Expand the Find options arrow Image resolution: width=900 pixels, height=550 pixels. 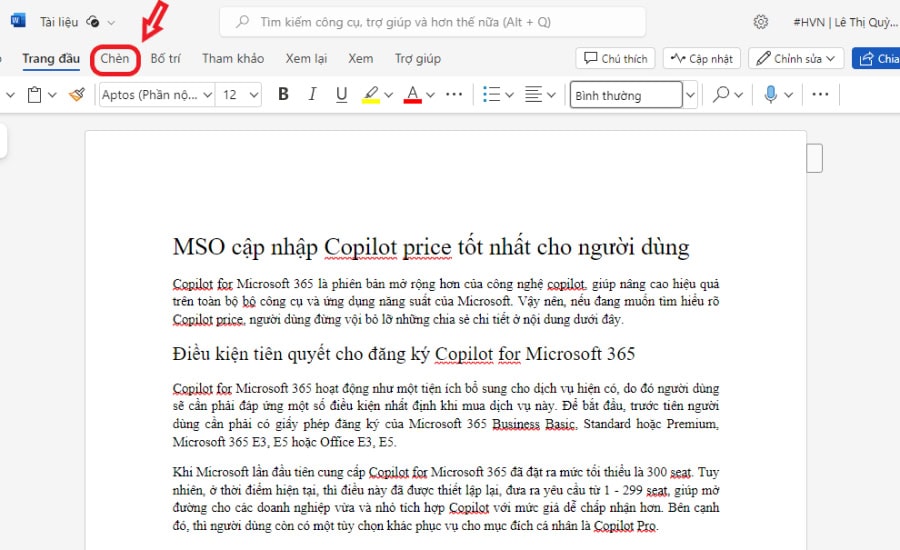(738, 95)
